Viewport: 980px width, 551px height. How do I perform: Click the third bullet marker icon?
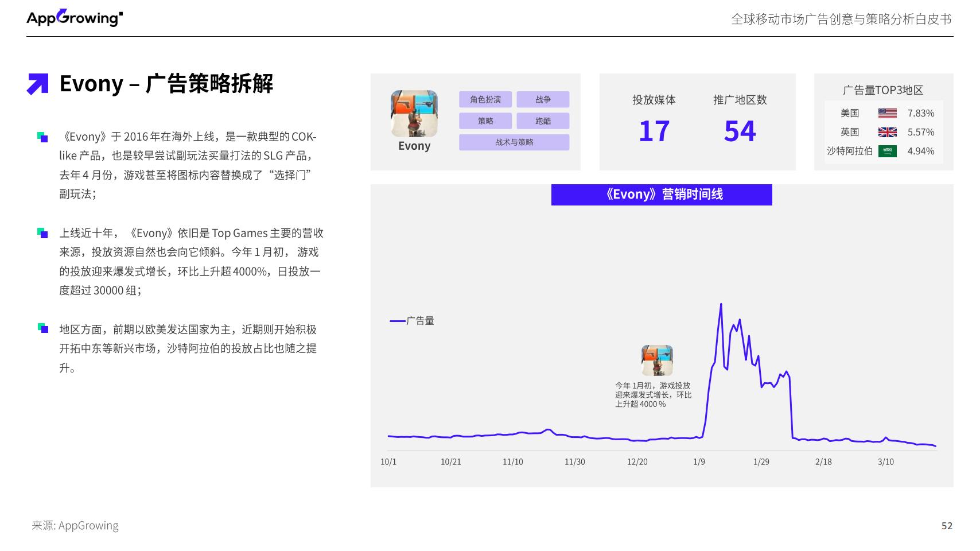(x=42, y=328)
